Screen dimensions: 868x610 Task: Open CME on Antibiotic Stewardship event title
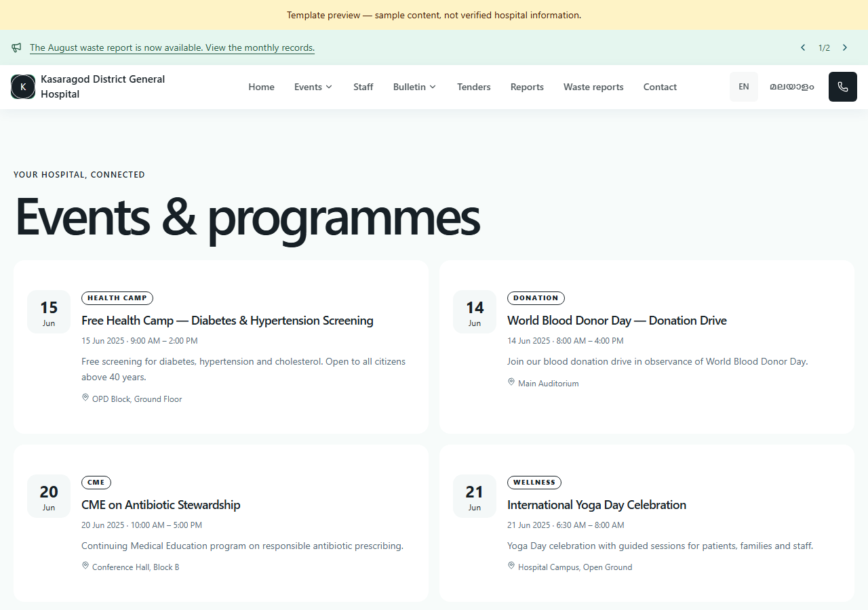point(161,505)
